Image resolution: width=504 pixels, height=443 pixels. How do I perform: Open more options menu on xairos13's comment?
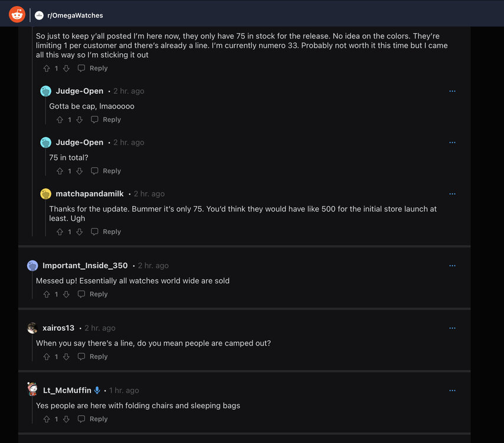452,328
